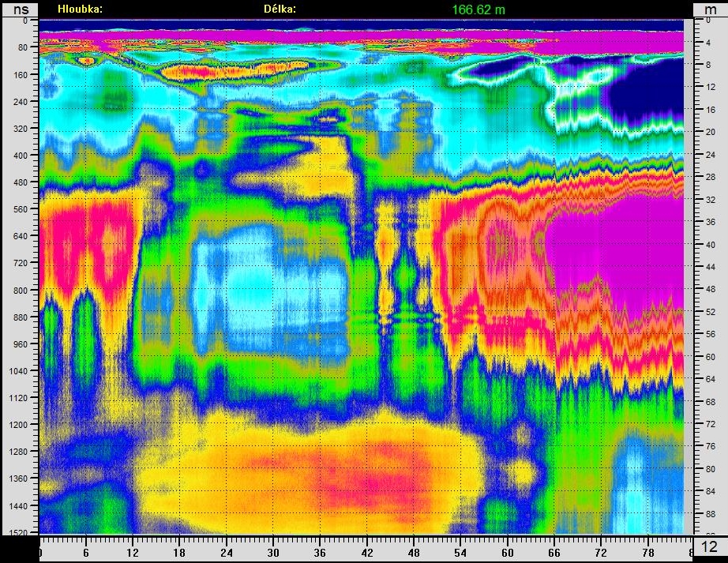Click the 40 m tick on the depth axis
The image size is (728, 563).
tap(709, 245)
